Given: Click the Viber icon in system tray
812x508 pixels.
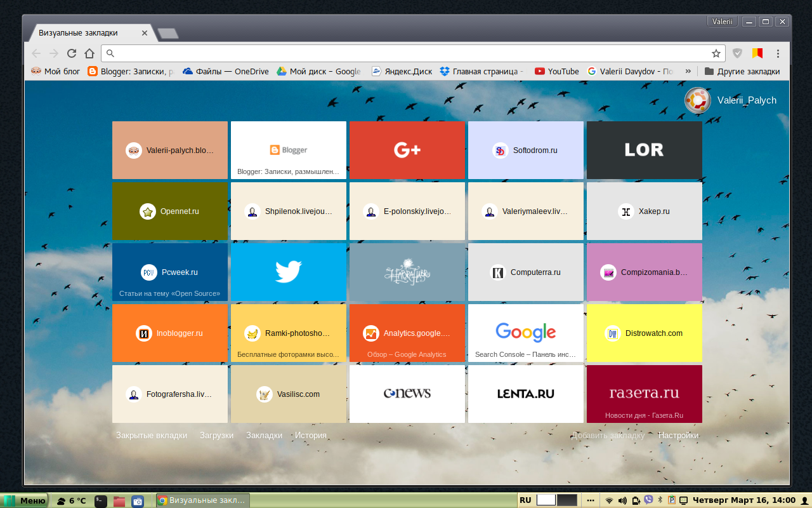Looking at the screenshot, I should (648, 500).
